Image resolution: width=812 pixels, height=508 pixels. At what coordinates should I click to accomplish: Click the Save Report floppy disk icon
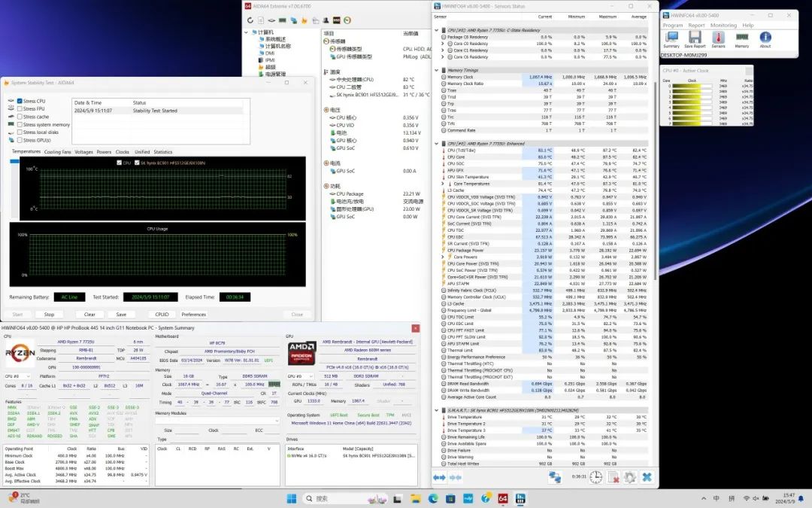[x=695, y=38]
